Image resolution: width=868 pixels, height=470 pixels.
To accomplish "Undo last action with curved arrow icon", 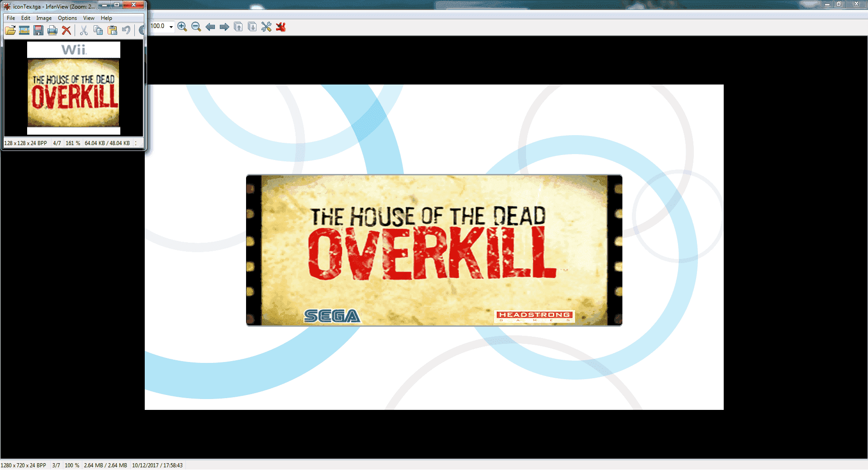I will click(126, 30).
